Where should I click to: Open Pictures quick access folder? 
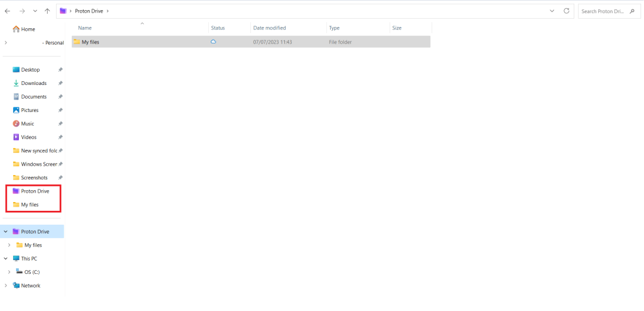(25, 110)
